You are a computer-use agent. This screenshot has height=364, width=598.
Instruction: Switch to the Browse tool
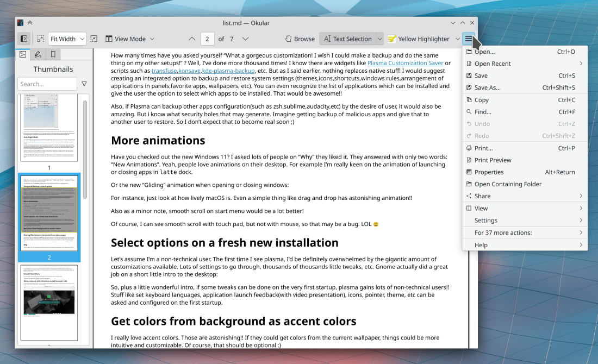click(x=300, y=39)
